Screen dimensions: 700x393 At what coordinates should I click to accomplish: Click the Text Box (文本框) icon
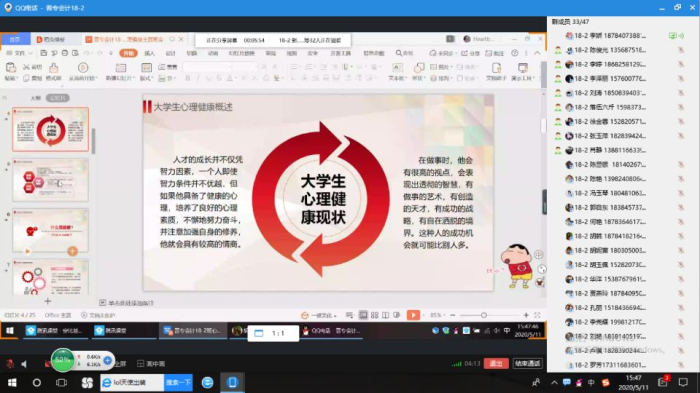(397, 67)
